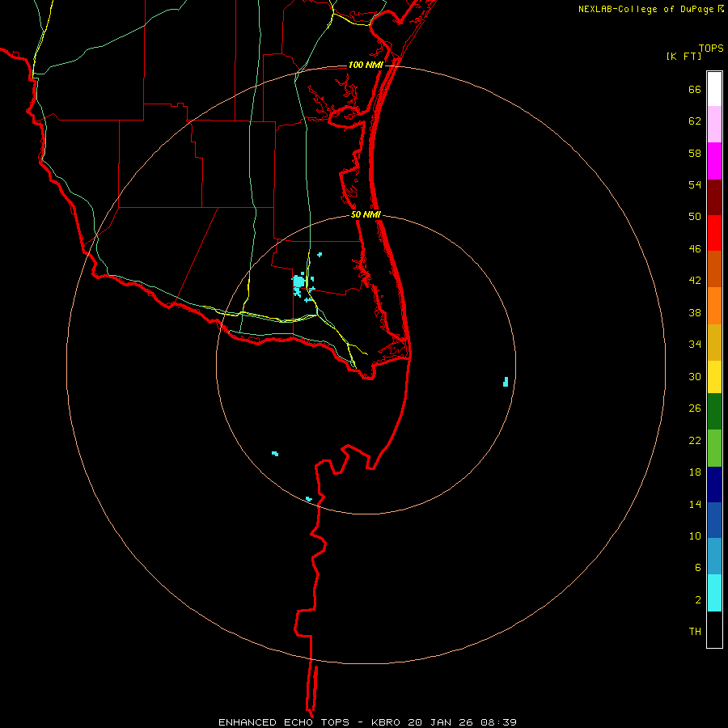Click the light blue swatch at 6-10
This screenshot has height=728, width=728.
coord(714,556)
